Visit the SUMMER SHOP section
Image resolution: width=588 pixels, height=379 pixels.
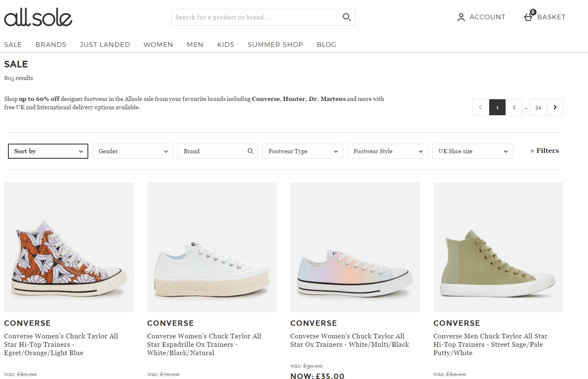(x=275, y=44)
